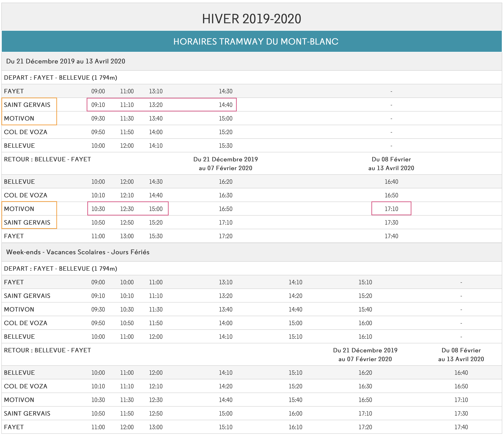Select the COL DE VOZA label in the first section's DEPART table

[x=25, y=132]
